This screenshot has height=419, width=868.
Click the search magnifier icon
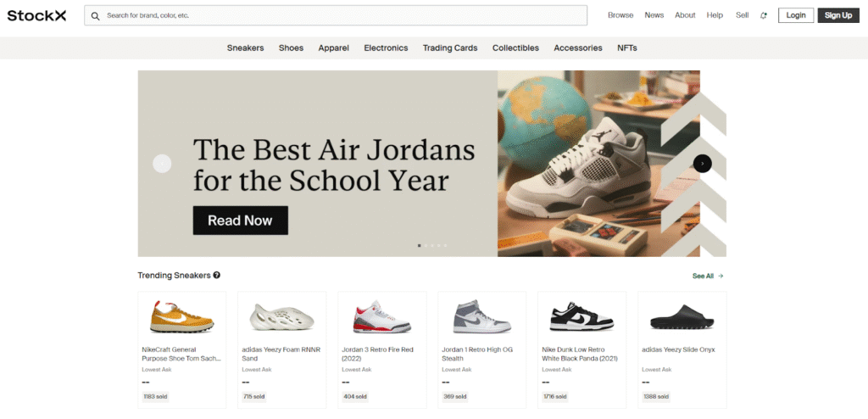(x=95, y=16)
